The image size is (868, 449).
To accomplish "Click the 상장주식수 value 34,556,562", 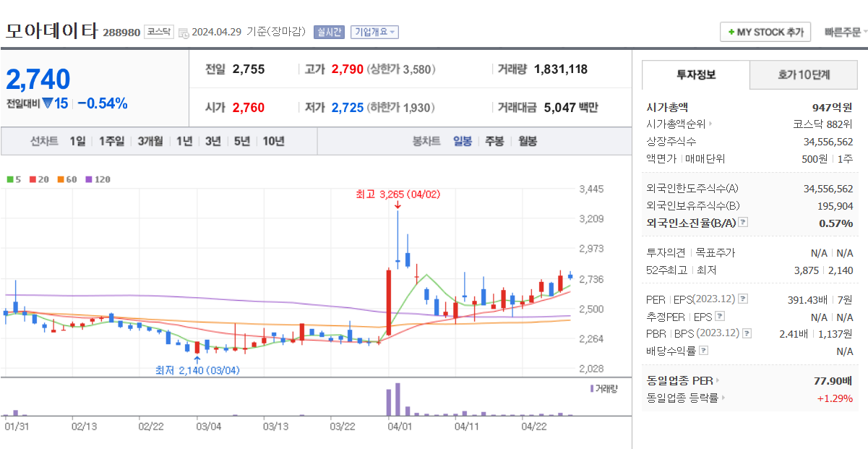I will (x=828, y=141).
